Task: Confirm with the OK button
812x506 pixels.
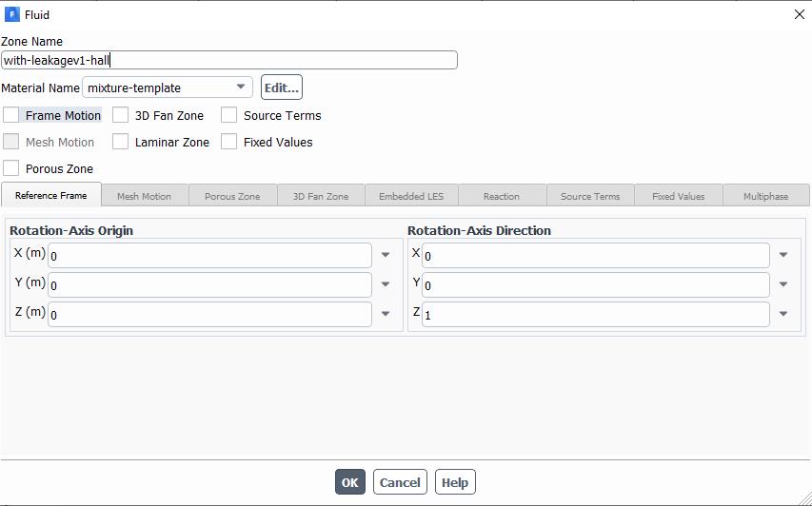Action: pyautogui.click(x=350, y=482)
